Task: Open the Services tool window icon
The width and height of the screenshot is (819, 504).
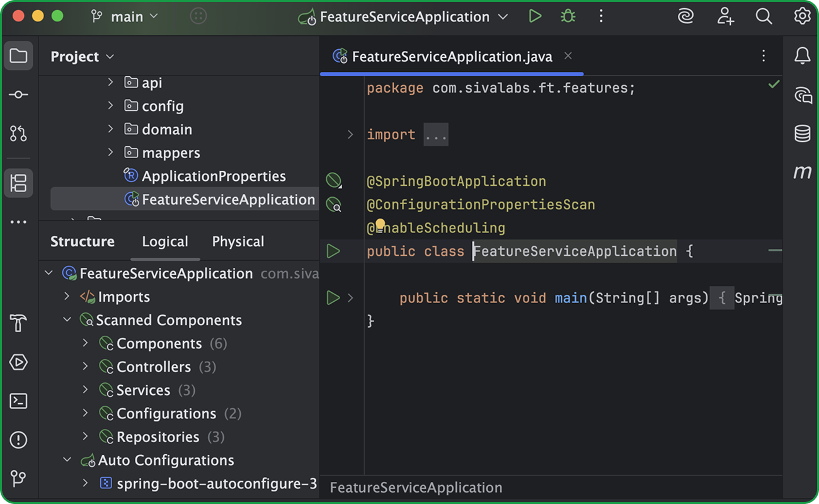Action: coord(18,362)
